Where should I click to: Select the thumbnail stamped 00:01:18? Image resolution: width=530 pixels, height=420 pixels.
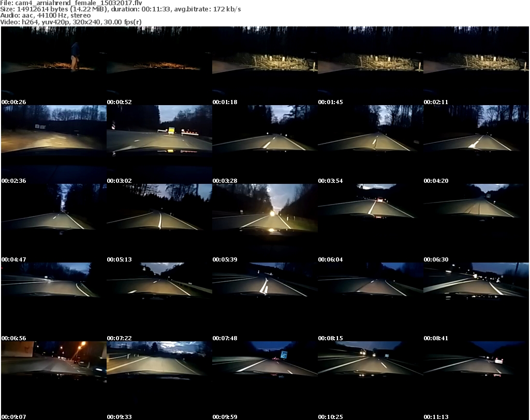click(x=264, y=66)
